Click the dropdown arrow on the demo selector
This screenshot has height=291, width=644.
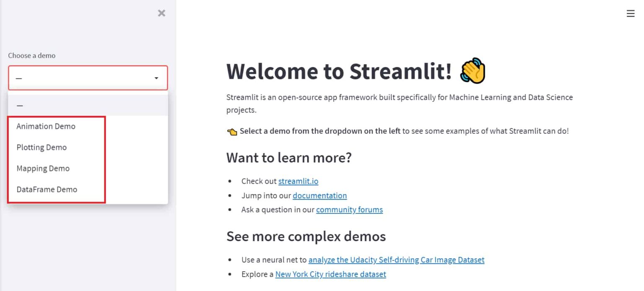coord(157,78)
